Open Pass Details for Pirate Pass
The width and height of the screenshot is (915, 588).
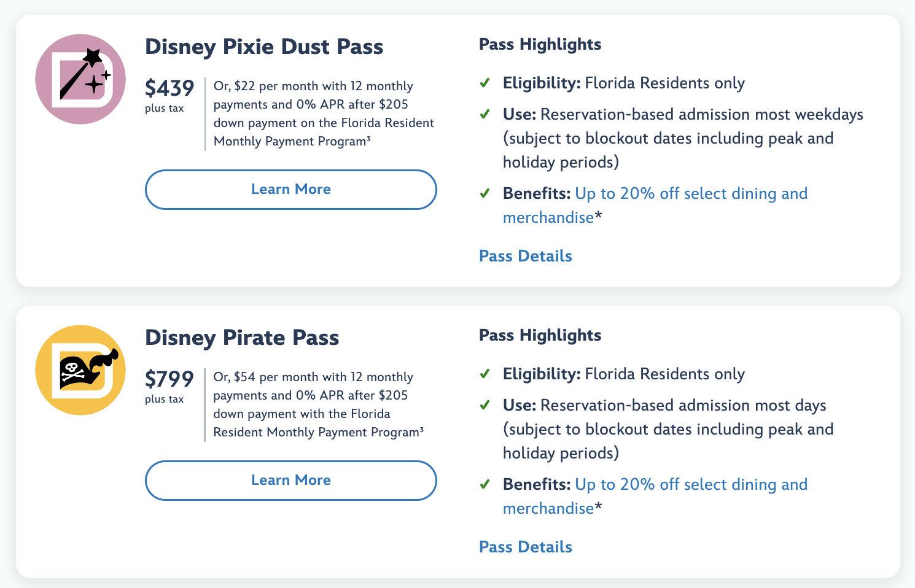[x=525, y=547]
